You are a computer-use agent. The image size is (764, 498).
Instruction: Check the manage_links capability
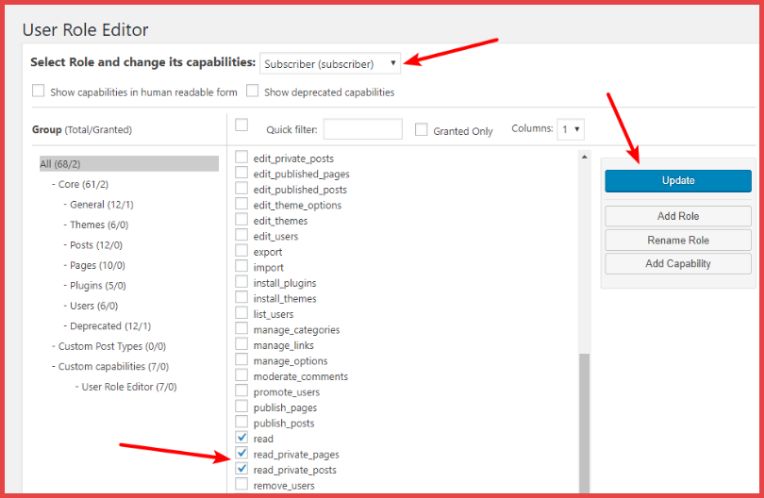241,344
